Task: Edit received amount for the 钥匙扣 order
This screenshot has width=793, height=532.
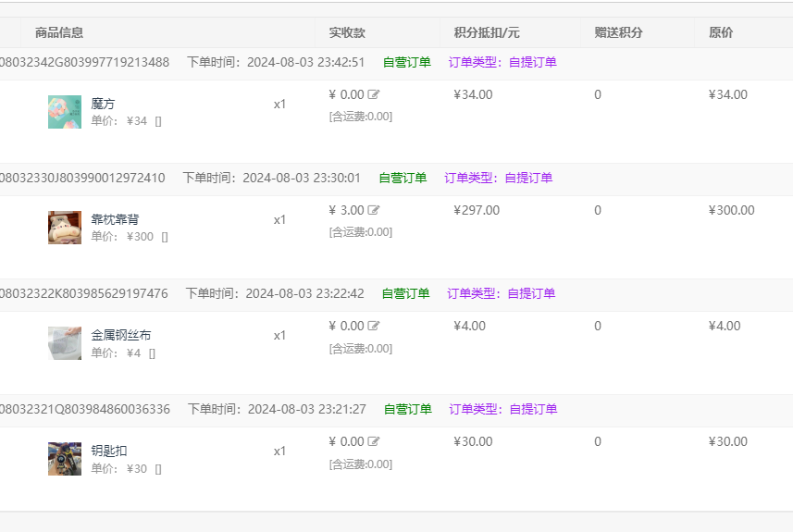Action: point(374,441)
